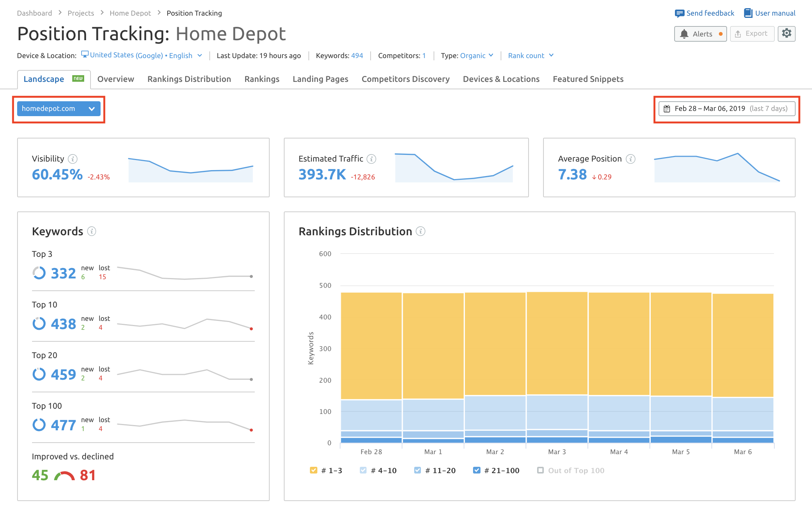Go to Home Depot breadcrumb
The height and width of the screenshot is (507, 812).
click(x=130, y=13)
